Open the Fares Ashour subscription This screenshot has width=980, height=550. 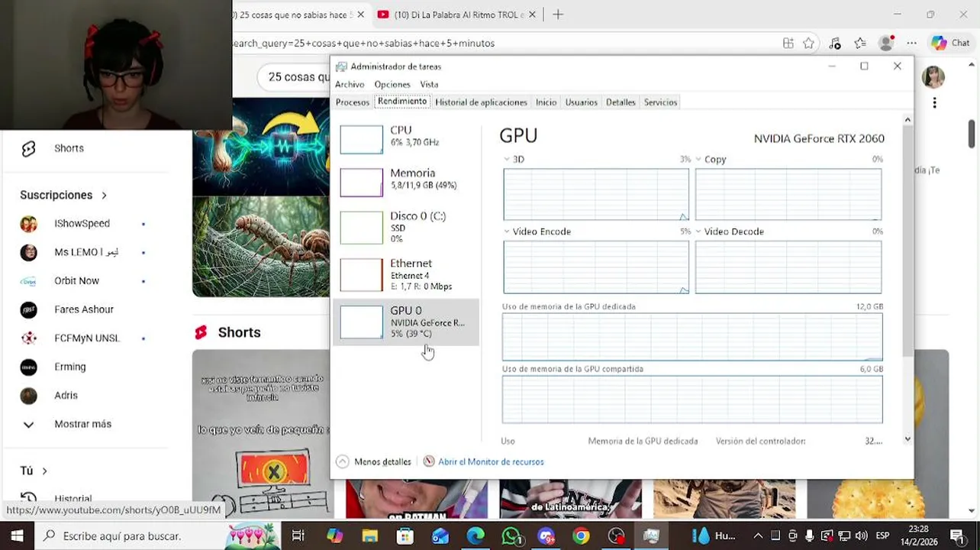click(84, 309)
